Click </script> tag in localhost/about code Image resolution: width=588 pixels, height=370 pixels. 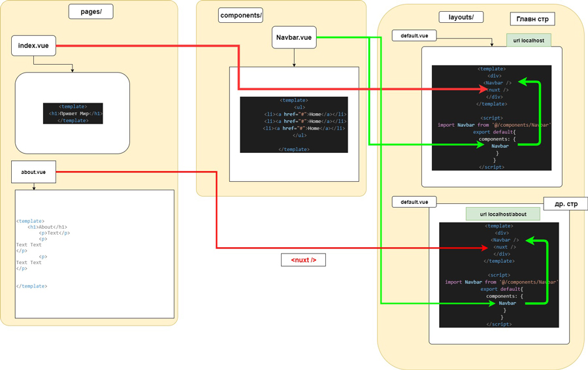coord(499,324)
